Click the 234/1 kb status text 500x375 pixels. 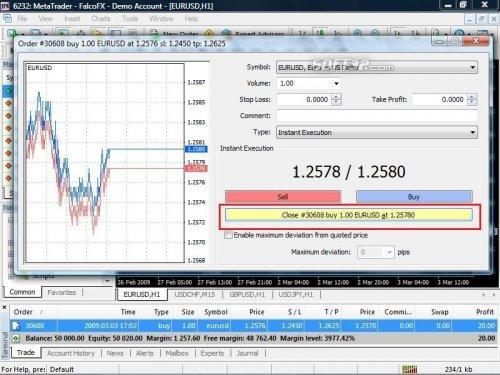(458, 369)
